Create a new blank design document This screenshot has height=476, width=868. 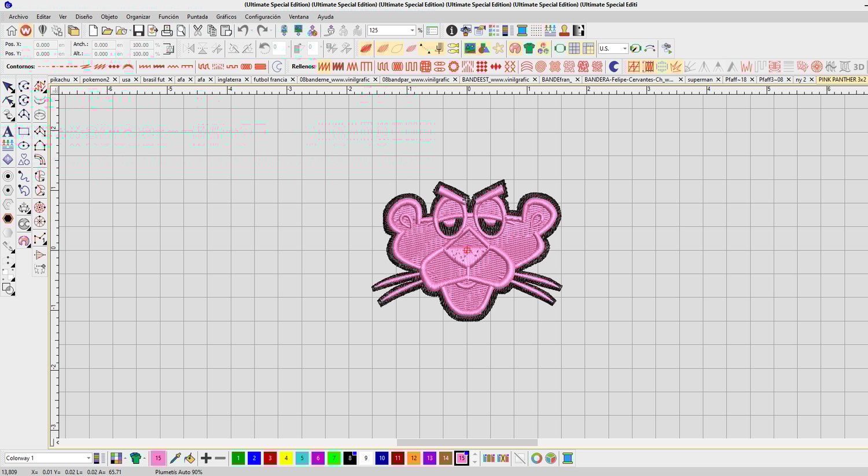tap(93, 31)
